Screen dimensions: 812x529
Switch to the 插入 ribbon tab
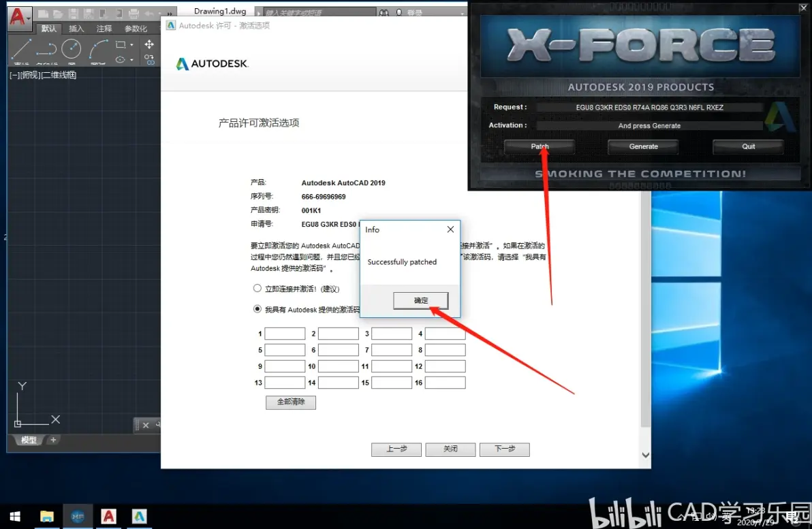coord(76,29)
